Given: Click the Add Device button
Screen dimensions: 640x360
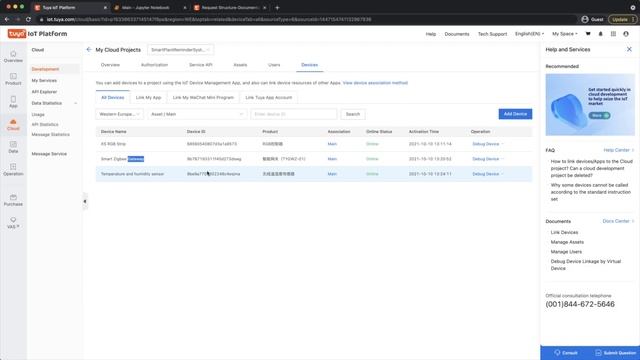Looking at the screenshot, I should (515, 114).
